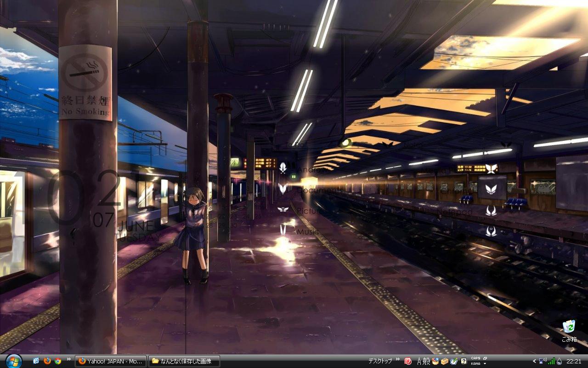Open the Pictures launcher label
The height and width of the screenshot is (368, 588).
312,211
